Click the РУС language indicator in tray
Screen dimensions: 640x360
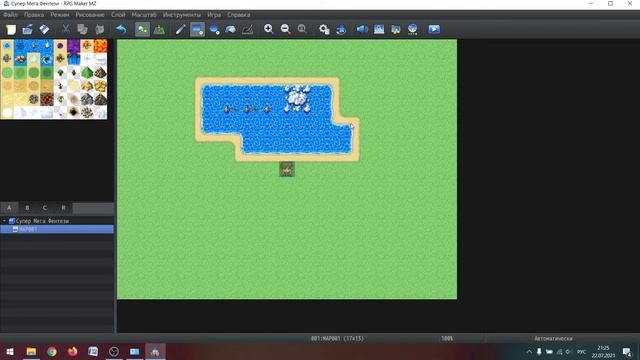pos(581,351)
